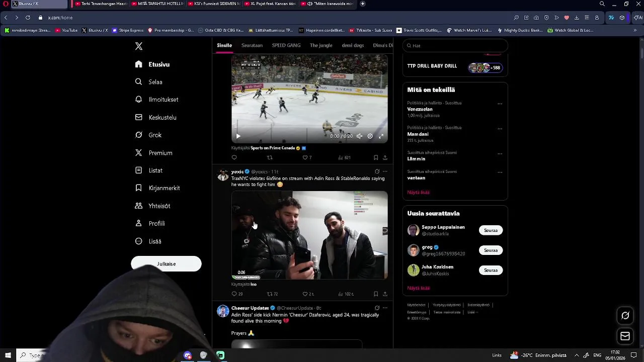
Task: Expand hockey video to fullscreen
Action: [381, 136]
